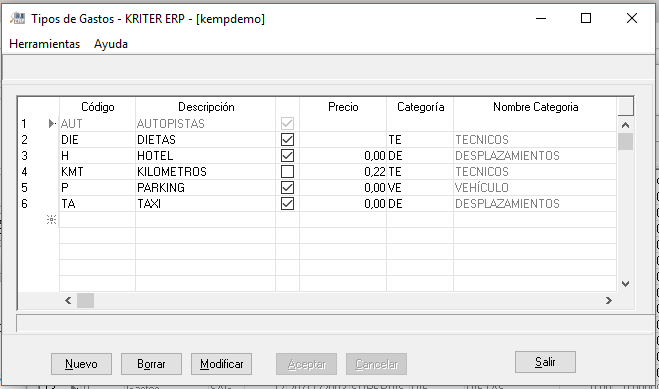Click the TE category in DIETAS row

pos(420,139)
